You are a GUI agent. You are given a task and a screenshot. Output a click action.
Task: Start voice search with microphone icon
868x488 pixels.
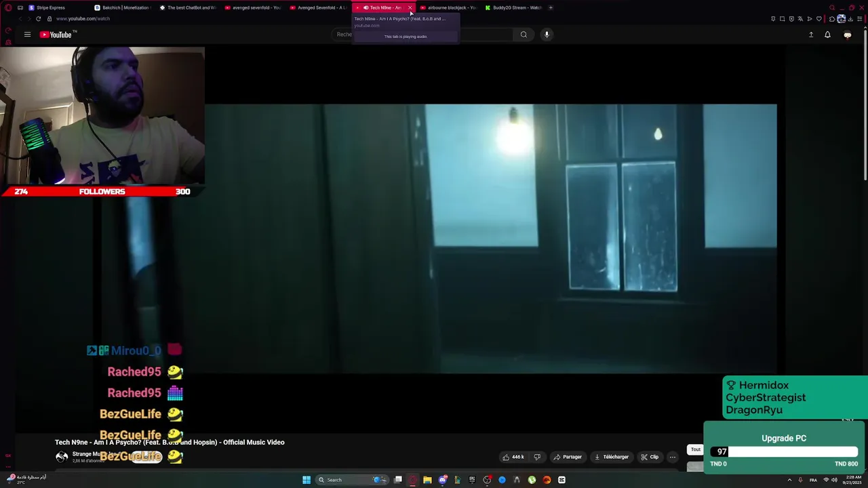(x=547, y=35)
